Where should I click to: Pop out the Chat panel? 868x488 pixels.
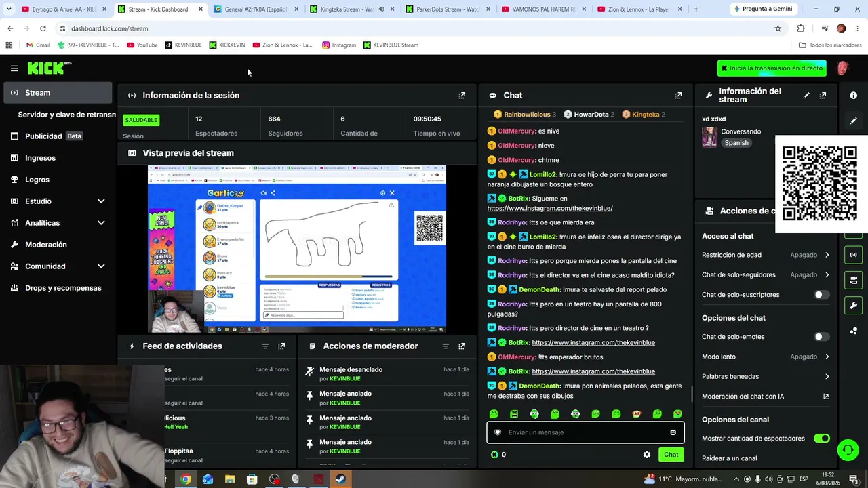(678, 96)
